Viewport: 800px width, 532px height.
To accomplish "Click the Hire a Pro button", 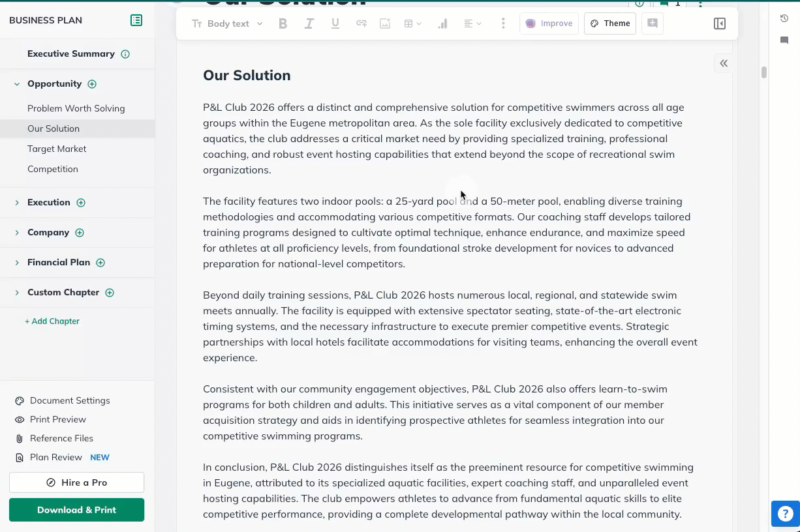I will pos(76,482).
